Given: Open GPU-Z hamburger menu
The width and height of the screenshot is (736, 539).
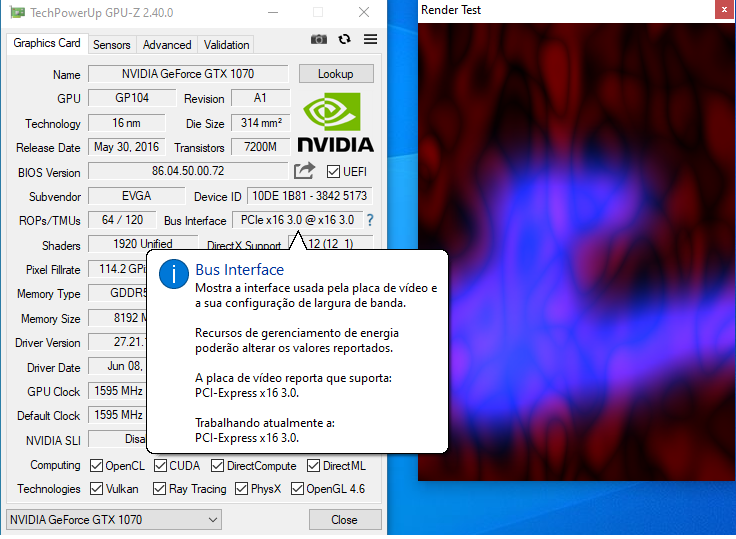Looking at the screenshot, I should [370, 39].
